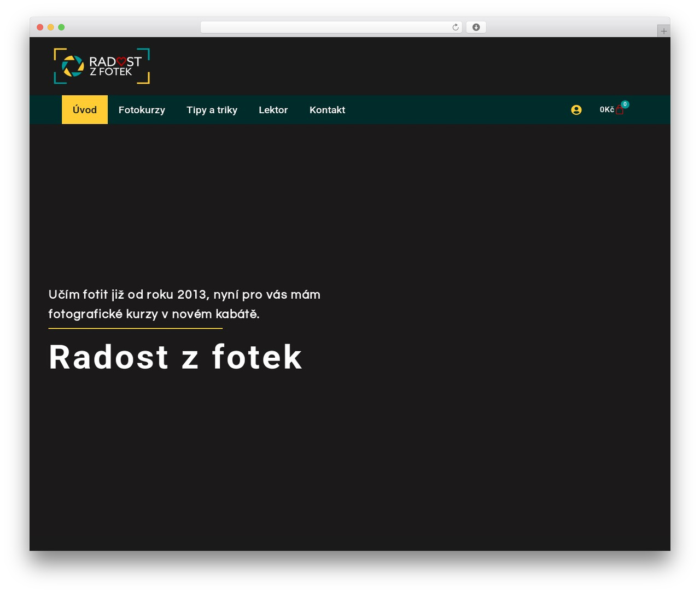Close the browser window with red button
Screen dimensions: 700x593
40,27
